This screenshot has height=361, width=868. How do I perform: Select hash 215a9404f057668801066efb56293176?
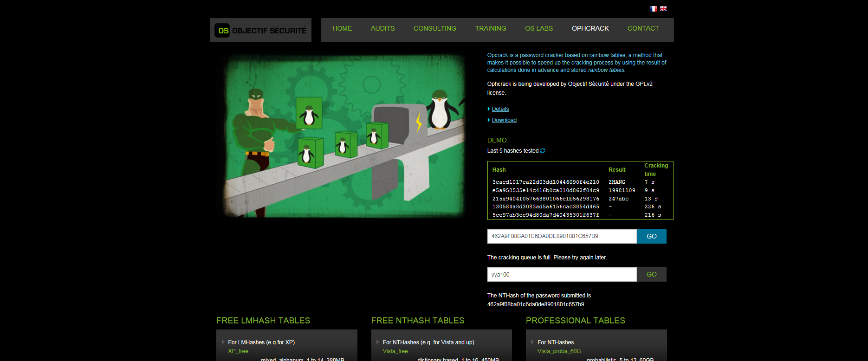tap(546, 199)
